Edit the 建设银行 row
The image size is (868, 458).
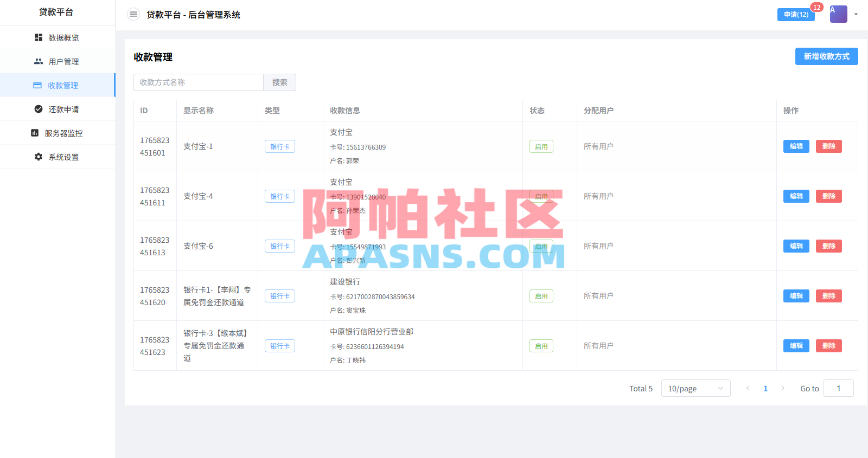click(796, 296)
